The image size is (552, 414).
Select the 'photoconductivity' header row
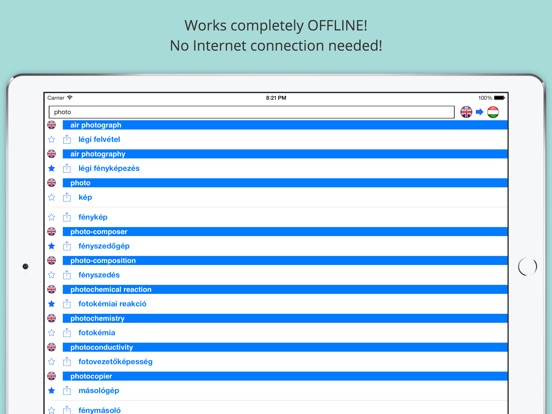point(285,347)
